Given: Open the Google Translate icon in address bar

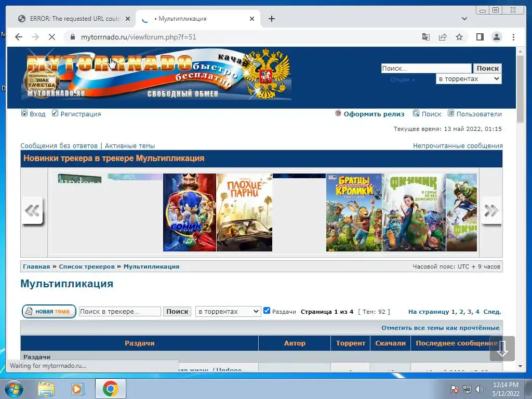Looking at the screenshot, I should pyautogui.click(x=426, y=37).
